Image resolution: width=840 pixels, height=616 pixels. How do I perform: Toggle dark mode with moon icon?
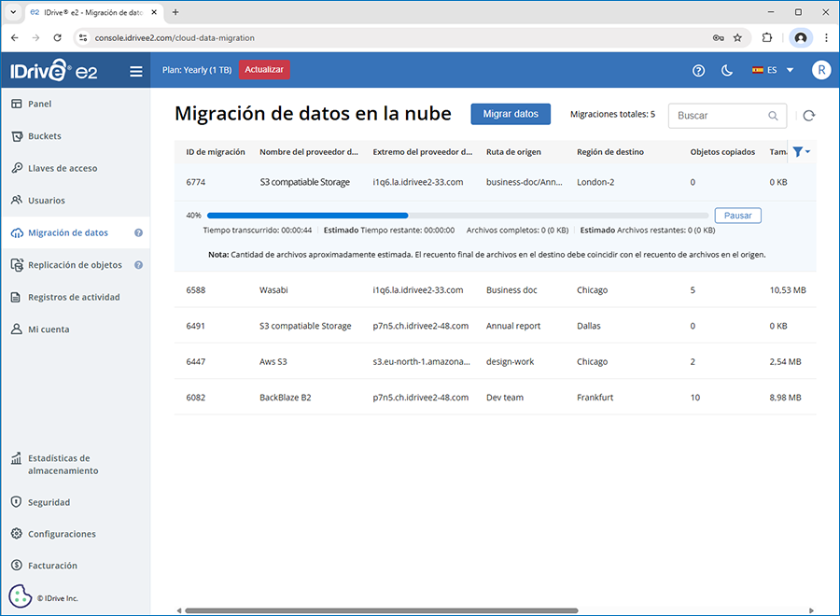[x=727, y=71]
